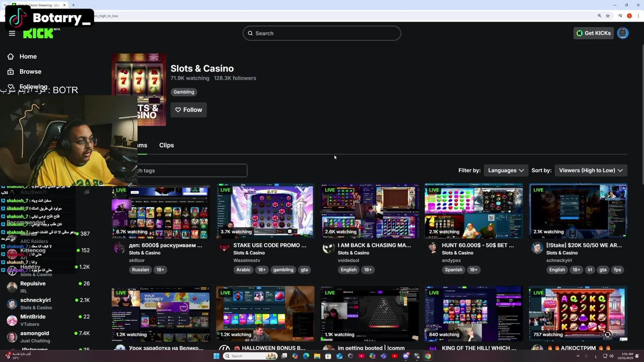Click the fps tag under schneckyirl
Screen dimensions: 644x362
[x=617, y=269]
